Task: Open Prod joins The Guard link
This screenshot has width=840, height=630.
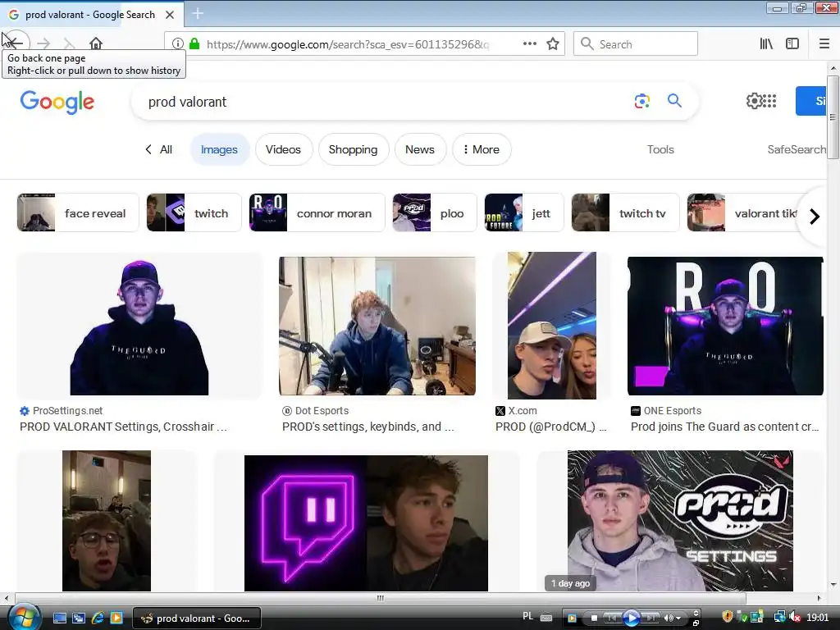Action: click(725, 427)
